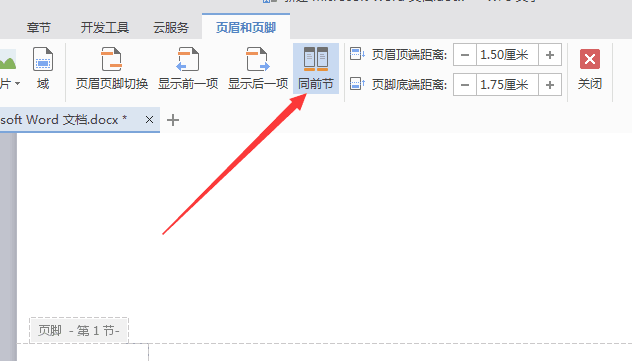Toggle 同前节 link to previous section

click(316, 68)
